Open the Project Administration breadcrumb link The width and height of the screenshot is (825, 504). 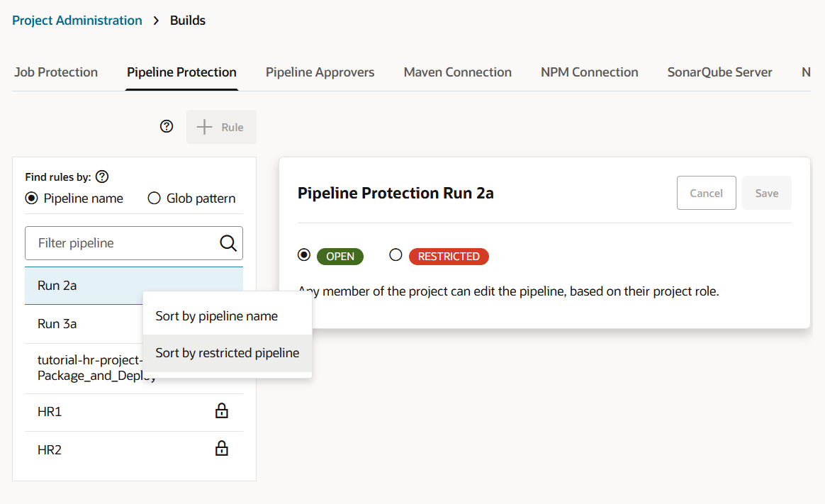coord(77,21)
